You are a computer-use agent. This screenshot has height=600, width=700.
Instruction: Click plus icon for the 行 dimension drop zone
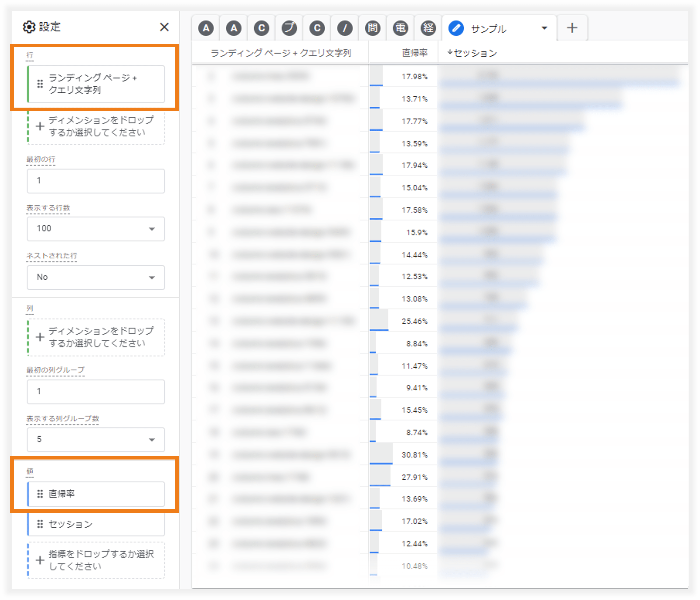[40, 126]
